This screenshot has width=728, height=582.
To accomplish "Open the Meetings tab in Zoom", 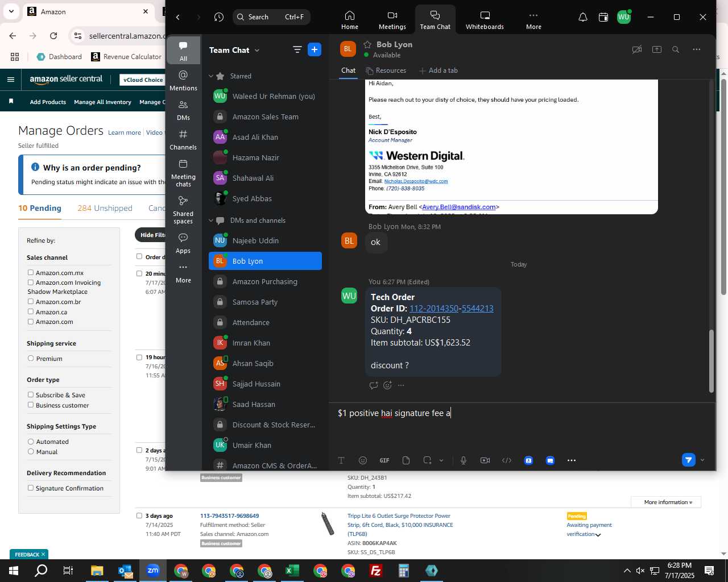I will (x=392, y=20).
